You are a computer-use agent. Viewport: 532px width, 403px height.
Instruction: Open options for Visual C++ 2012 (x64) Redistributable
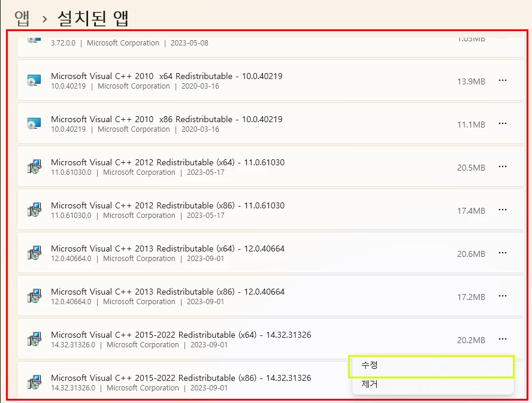pyautogui.click(x=503, y=166)
